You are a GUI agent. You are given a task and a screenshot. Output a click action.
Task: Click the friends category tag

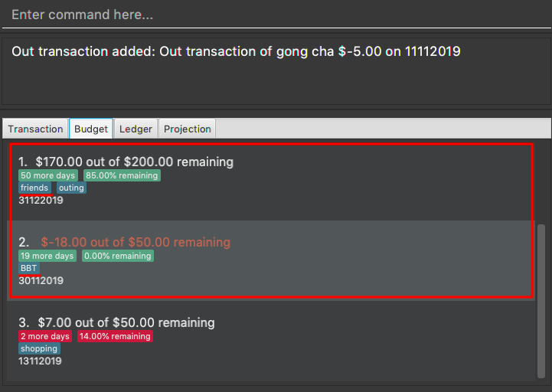tap(34, 188)
